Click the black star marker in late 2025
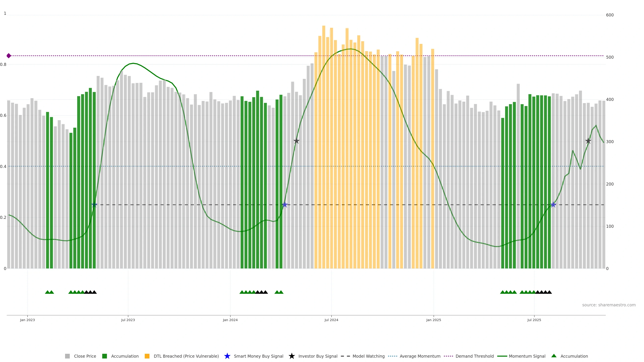Screen dimensions: 644x362 [x=588, y=141]
